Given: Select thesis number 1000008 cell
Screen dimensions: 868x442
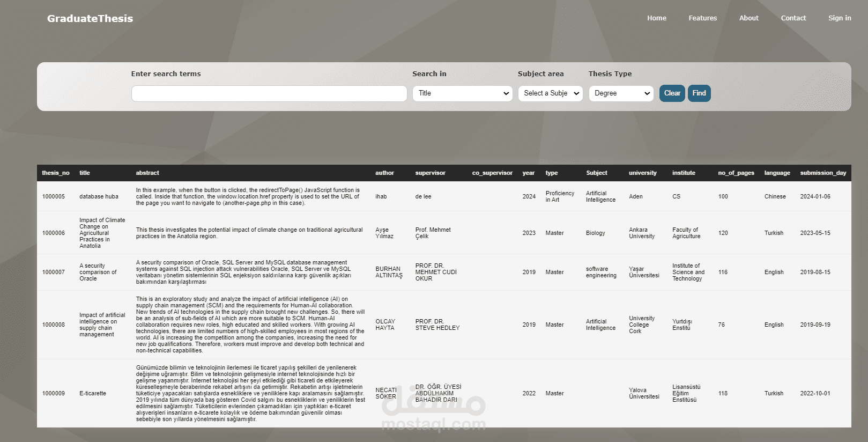Looking at the screenshot, I should click(x=54, y=325).
